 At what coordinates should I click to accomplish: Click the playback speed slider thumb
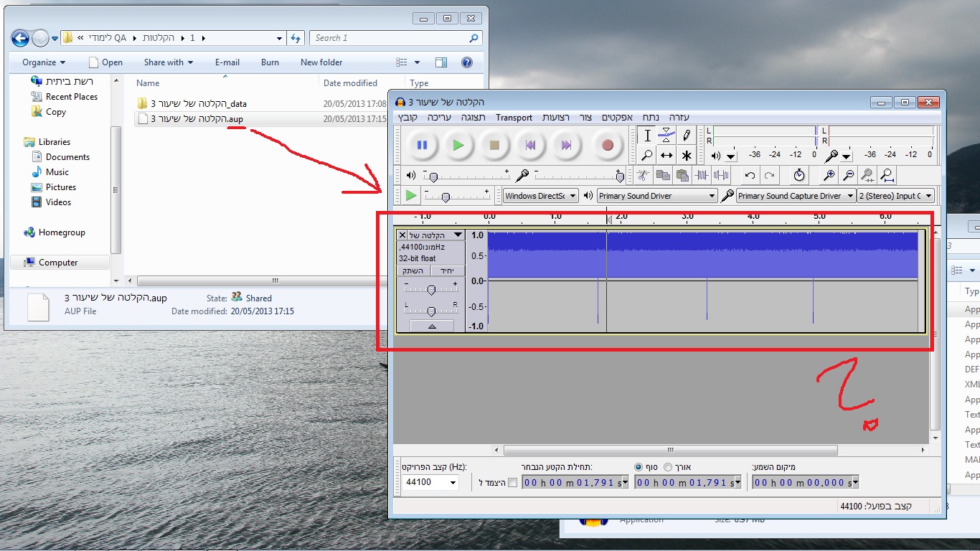[446, 197]
